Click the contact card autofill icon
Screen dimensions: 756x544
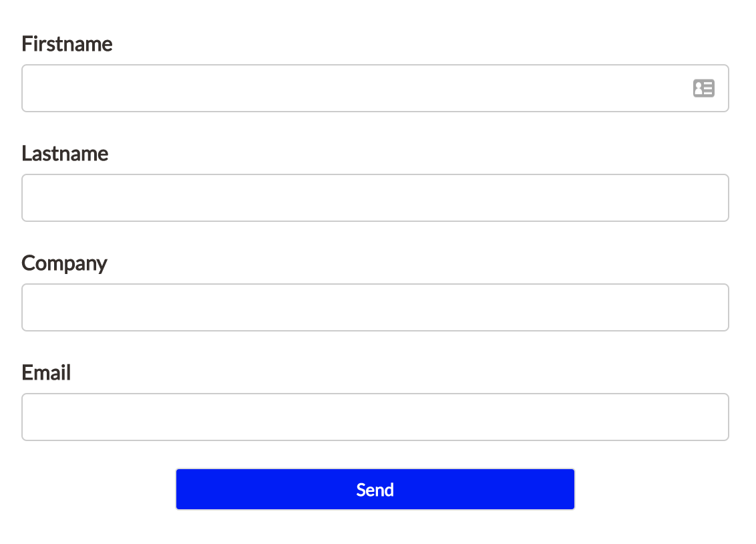pos(703,88)
